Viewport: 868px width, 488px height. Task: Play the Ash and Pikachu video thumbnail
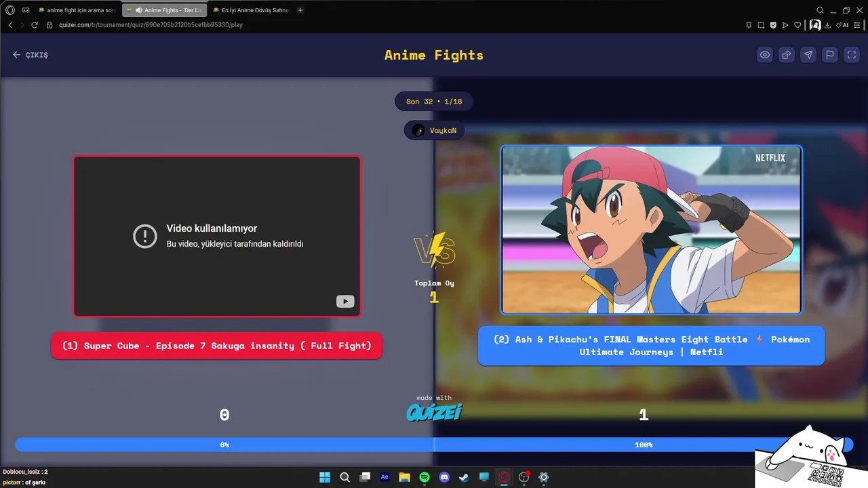[651, 230]
